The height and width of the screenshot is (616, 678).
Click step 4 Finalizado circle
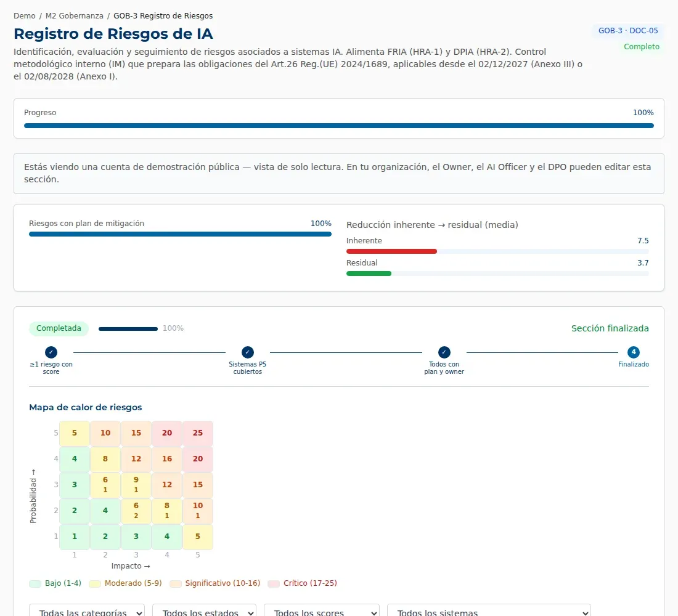point(634,352)
